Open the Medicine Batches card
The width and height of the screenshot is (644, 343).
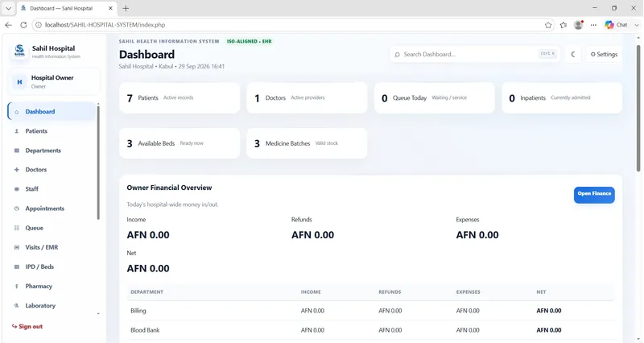(x=307, y=143)
